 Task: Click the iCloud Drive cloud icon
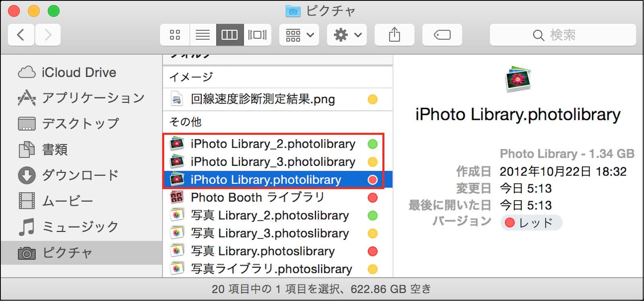click(27, 72)
